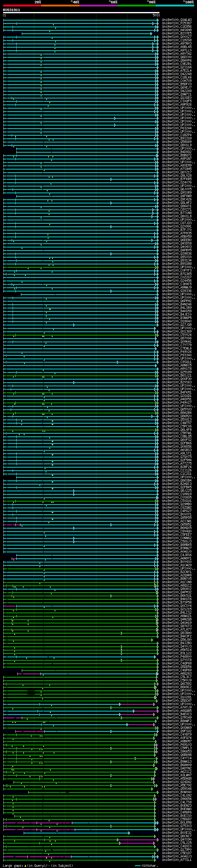Image resolution: width=197 pixels, height=868 pixels.
Task: Click the green alignment bar for UniRef100_B6SJ21
Action: tap(81, 376)
